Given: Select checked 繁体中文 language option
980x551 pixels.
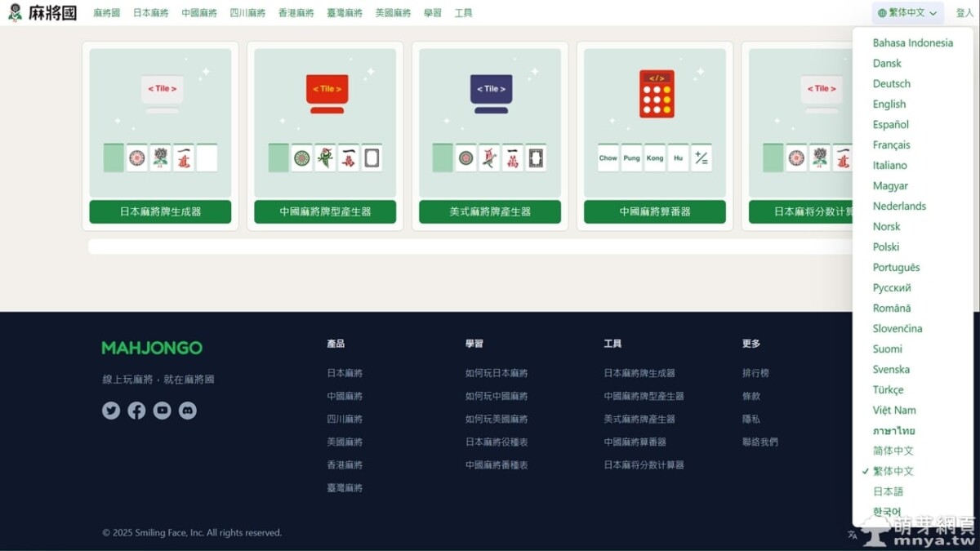Looking at the screenshot, I should click(x=893, y=471).
